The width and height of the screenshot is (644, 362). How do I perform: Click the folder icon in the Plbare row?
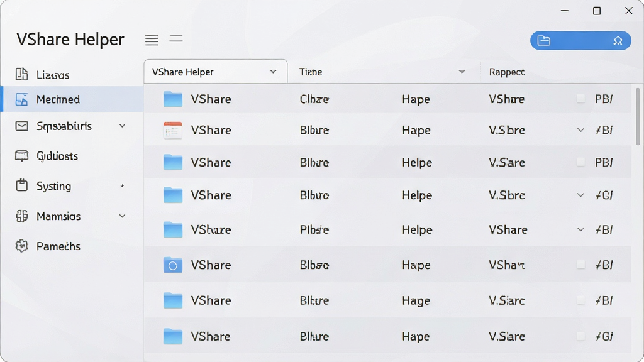coord(172,229)
